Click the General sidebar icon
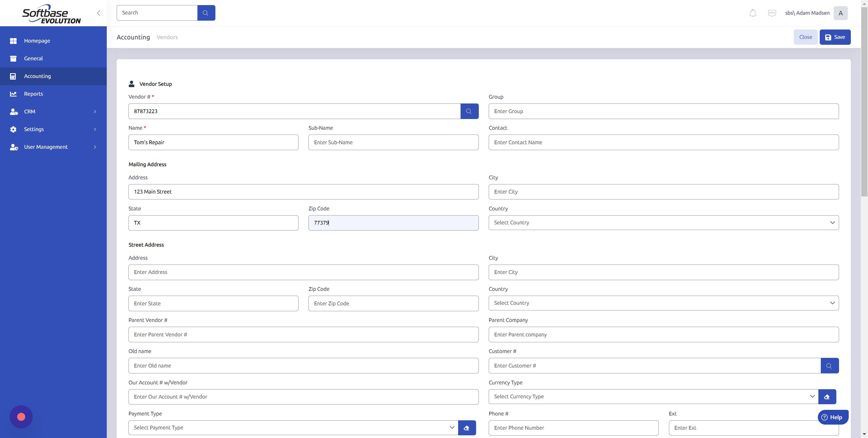Viewport: 868px width, 438px height. click(x=13, y=58)
